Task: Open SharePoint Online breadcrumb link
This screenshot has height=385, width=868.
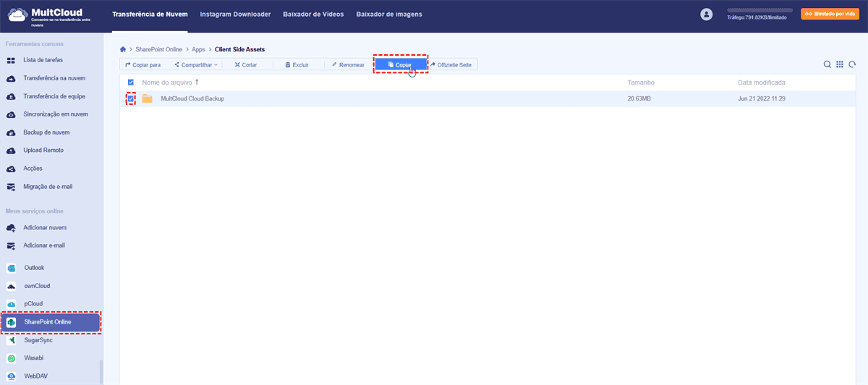Action: (x=159, y=50)
